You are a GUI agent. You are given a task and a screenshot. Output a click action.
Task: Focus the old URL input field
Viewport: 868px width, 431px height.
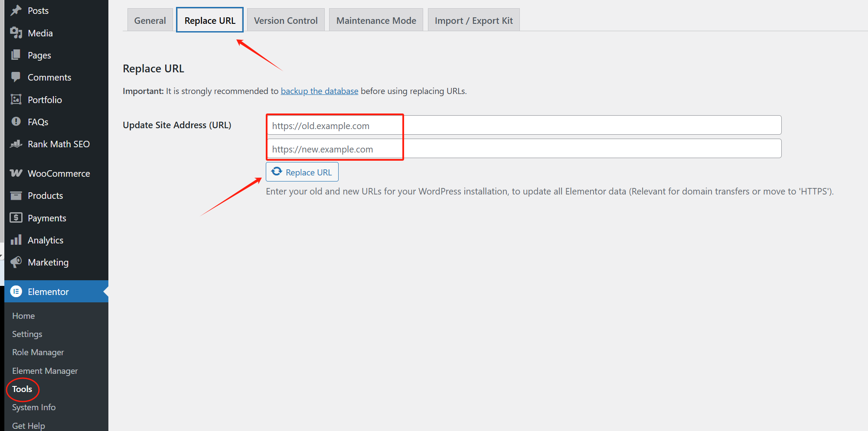pyautogui.click(x=523, y=125)
